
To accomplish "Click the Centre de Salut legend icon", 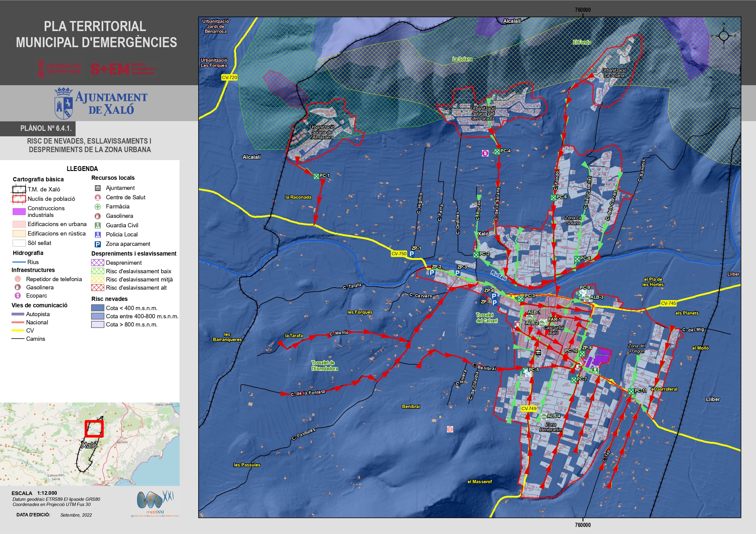I will (98, 197).
